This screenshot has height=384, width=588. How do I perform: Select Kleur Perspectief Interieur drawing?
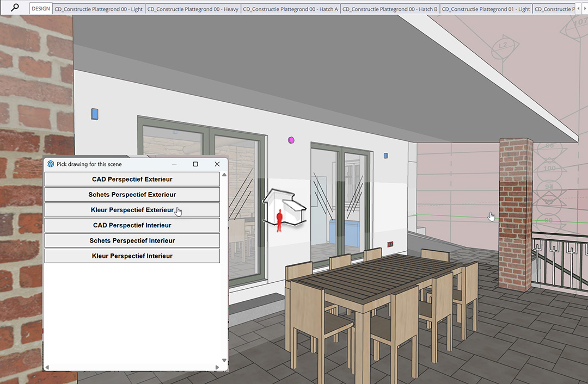[132, 256]
